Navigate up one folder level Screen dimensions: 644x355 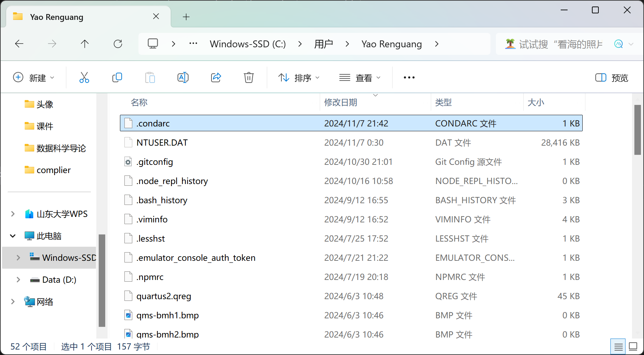tap(85, 44)
